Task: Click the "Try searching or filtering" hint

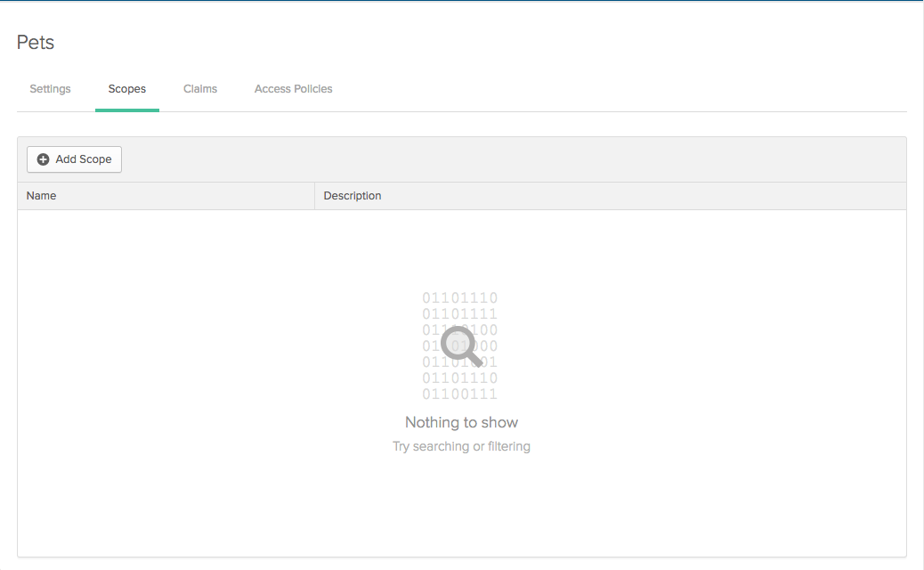Action: [461, 446]
